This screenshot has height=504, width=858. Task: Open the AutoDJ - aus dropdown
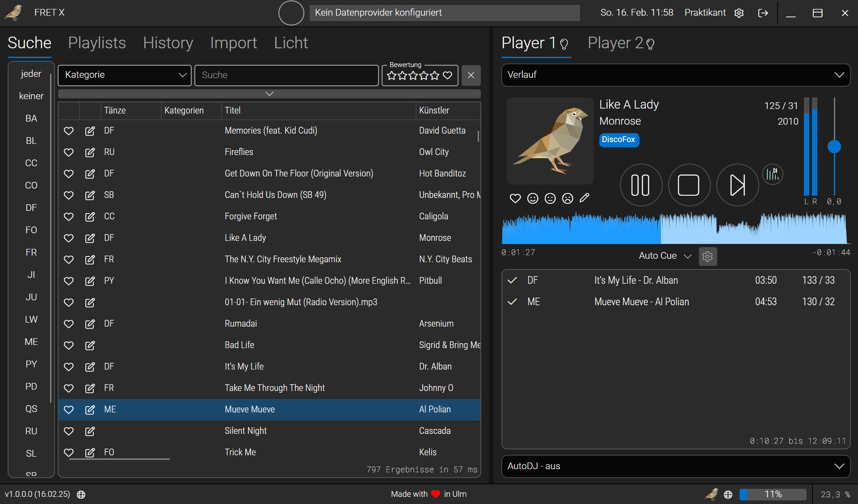(x=675, y=466)
